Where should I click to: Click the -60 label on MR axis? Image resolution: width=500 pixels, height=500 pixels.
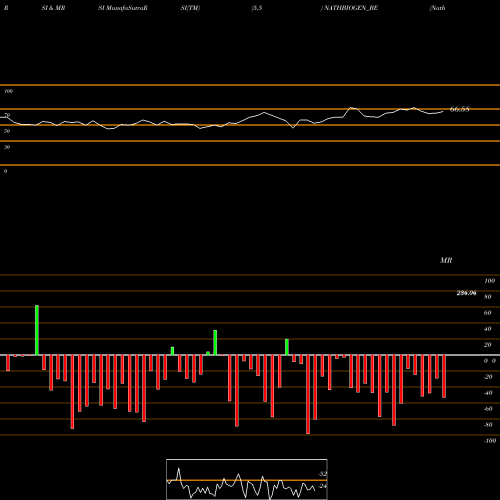[488, 409]
